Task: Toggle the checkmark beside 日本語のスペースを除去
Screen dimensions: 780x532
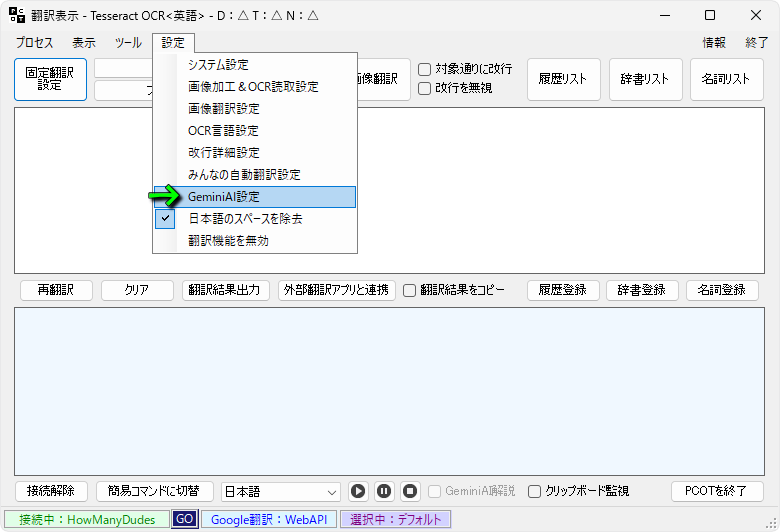Action: (166, 219)
